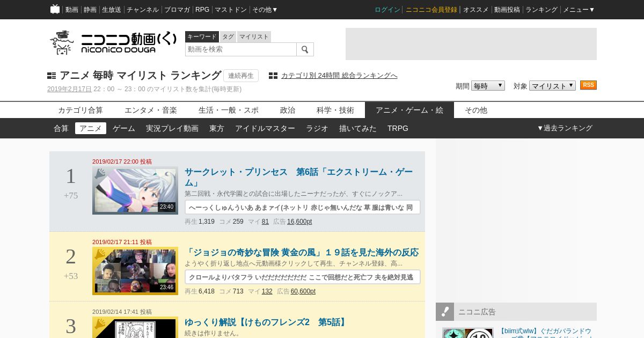Image resolution: width=644 pixels, height=338 pixels.
Task: Click the magnifier search button
Action: pyautogui.click(x=305, y=49)
